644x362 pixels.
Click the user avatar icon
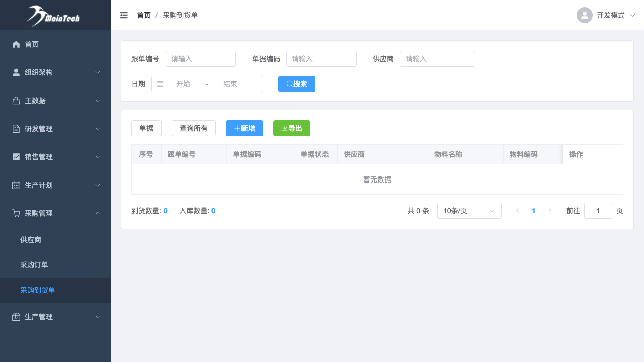(x=584, y=15)
